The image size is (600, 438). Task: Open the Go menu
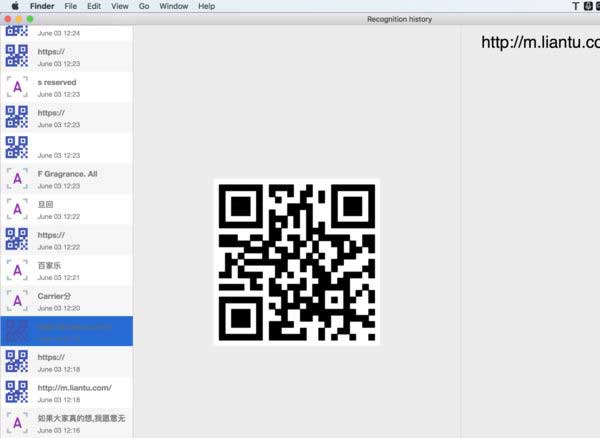click(144, 6)
